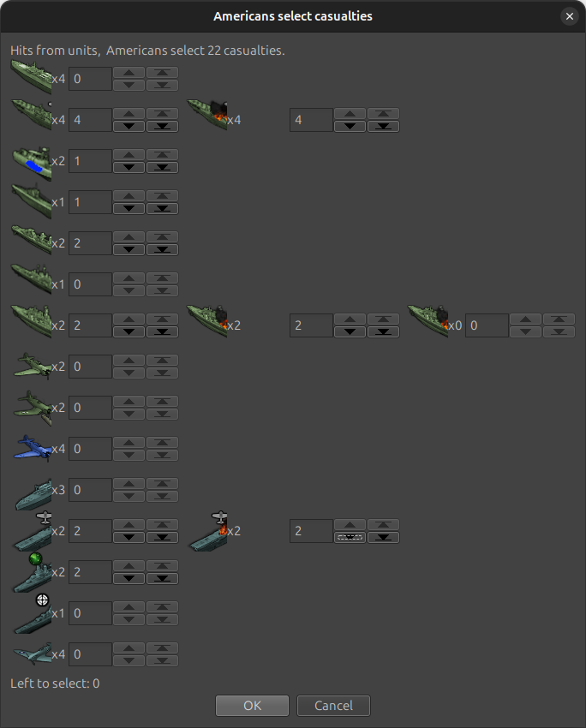Screen dimensions: 586x728
Task: Click the count field showing 4 for the burning green ship
Action: [x=311, y=120]
